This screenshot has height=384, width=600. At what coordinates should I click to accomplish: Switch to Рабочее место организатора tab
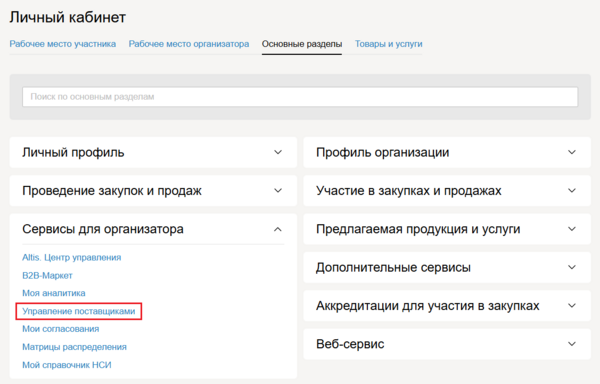point(189,44)
